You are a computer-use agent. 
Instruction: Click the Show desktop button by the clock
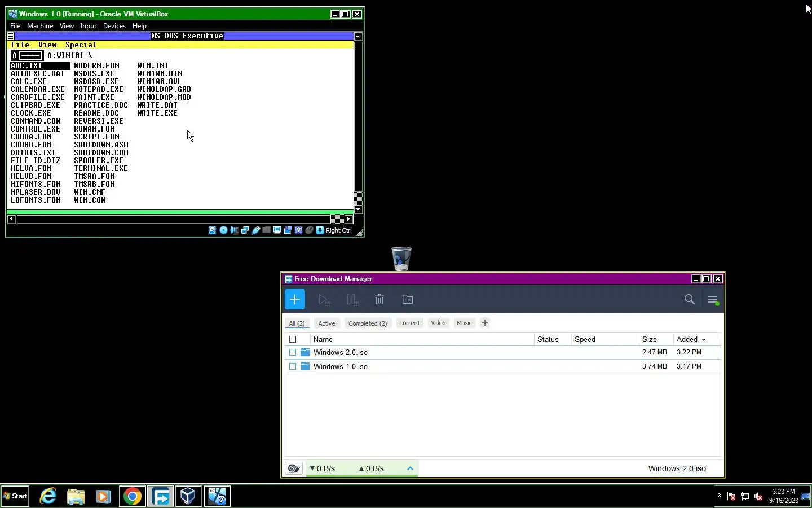click(x=805, y=496)
